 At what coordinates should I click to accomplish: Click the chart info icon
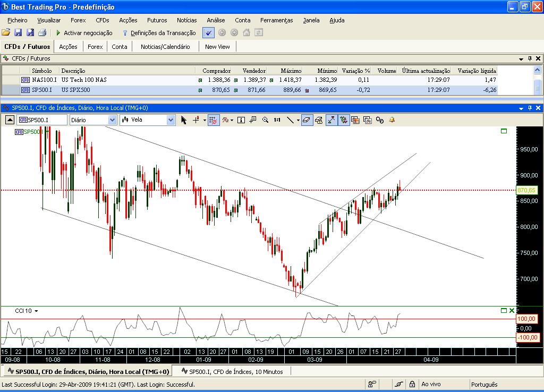241,120
